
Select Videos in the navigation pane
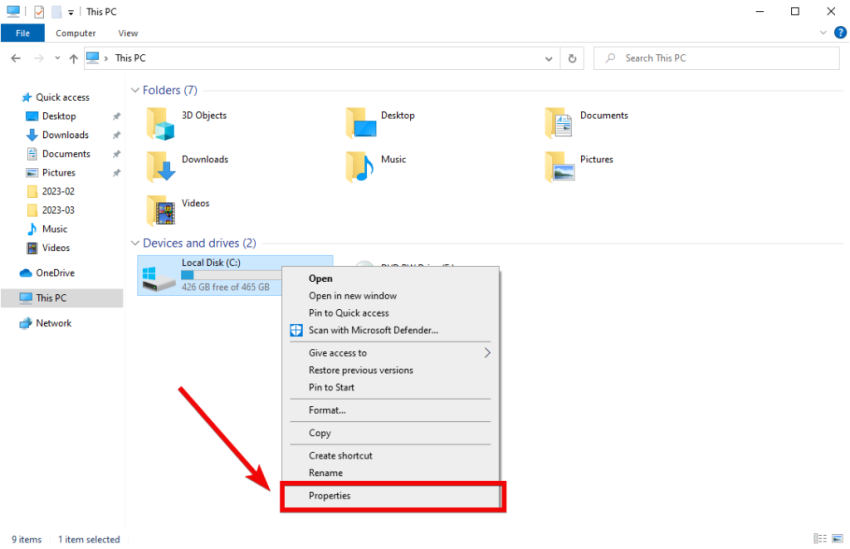pos(56,248)
